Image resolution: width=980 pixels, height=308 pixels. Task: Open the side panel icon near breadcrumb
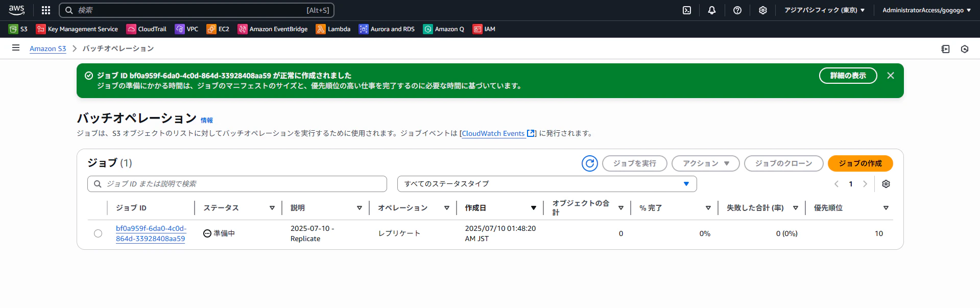tap(945, 49)
